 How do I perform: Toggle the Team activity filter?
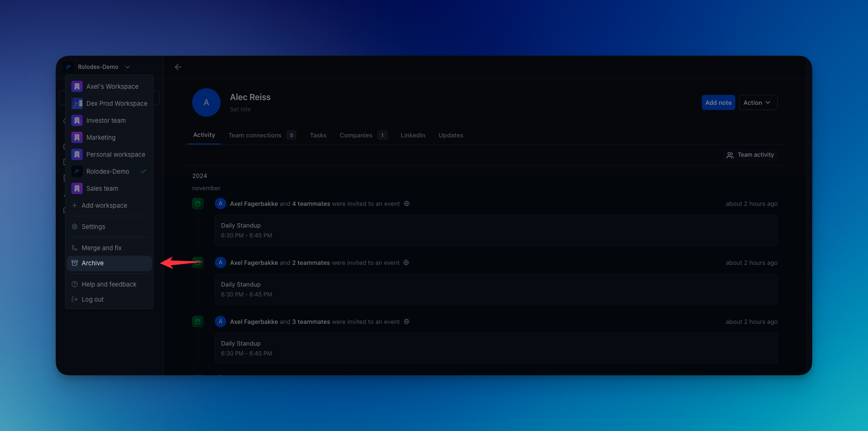750,155
